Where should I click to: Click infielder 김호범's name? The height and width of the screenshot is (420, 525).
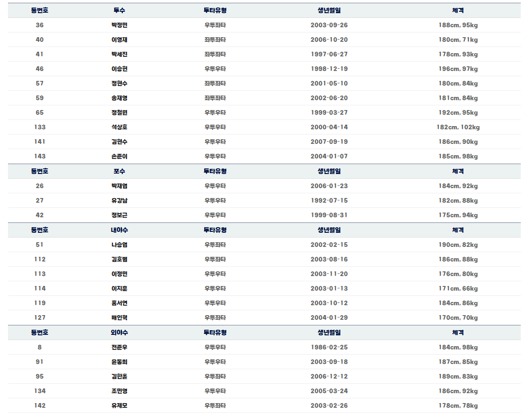(119, 259)
